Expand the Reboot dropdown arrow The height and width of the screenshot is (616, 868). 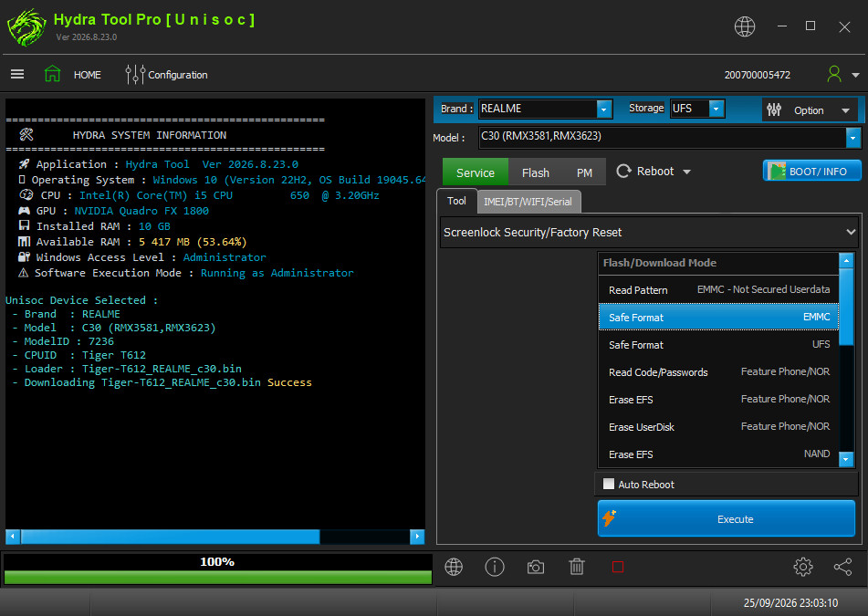[687, 172]
